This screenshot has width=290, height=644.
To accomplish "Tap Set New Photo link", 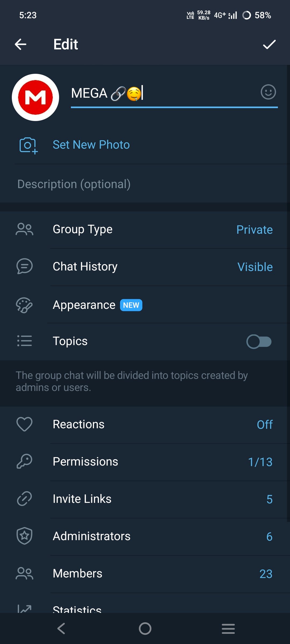I will click(91, 145).
